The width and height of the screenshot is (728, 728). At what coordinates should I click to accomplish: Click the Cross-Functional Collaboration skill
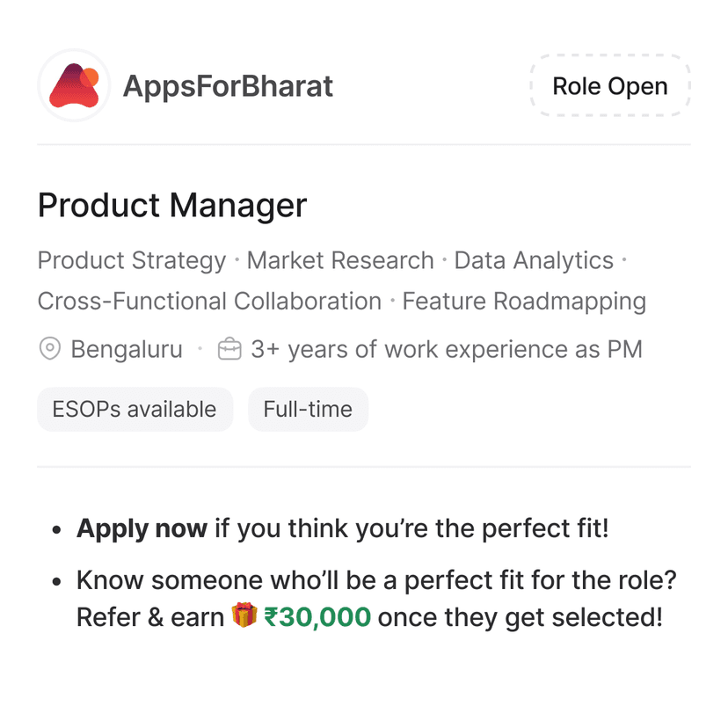pos(209,301)
